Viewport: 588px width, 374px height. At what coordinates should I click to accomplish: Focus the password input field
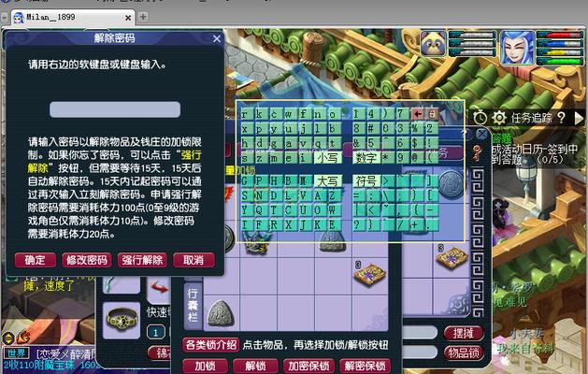(x=115, y=109)
